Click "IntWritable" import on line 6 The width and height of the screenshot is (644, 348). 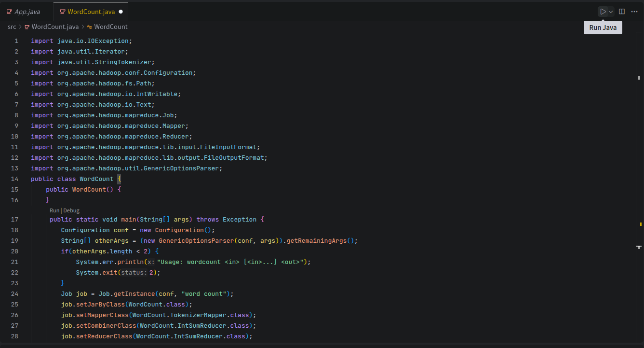[157, 94]
